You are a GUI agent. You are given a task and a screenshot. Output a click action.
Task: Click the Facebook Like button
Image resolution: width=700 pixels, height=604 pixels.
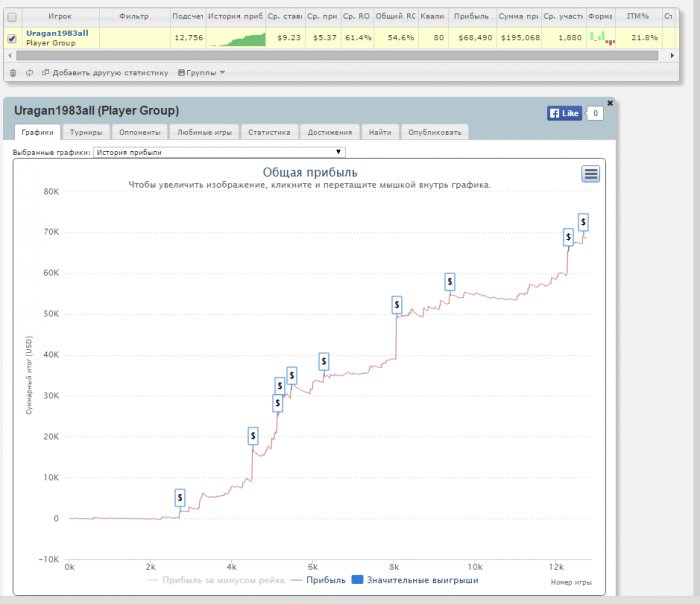pyautogui.click(x=564, y=114)
